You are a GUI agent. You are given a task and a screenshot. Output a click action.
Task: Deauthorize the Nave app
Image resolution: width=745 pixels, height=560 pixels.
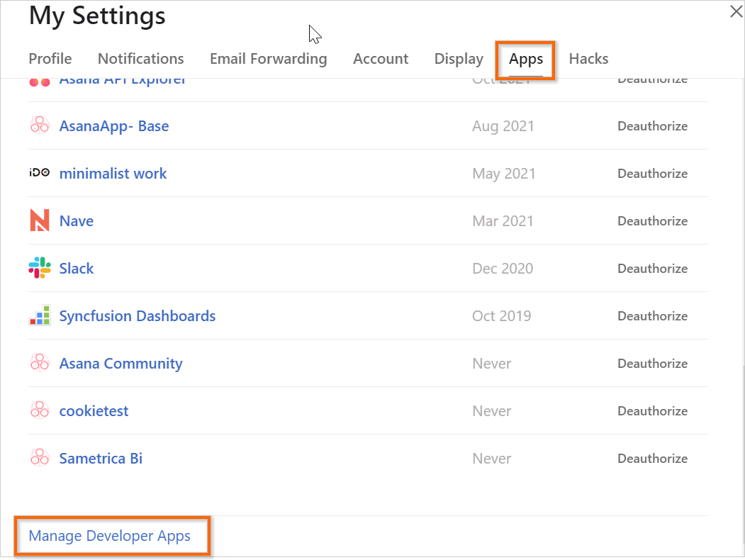pos(652,221)
